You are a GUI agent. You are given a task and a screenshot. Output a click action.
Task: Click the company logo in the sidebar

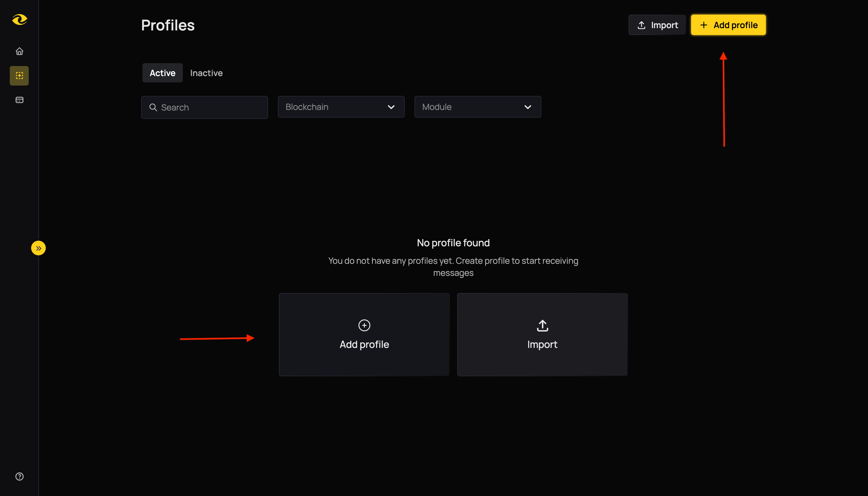(x=19, y=20)
